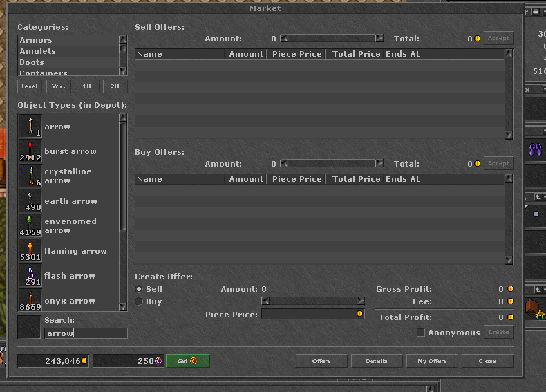Decrease Buy Offers amount with left arrow

coord(284,163)
